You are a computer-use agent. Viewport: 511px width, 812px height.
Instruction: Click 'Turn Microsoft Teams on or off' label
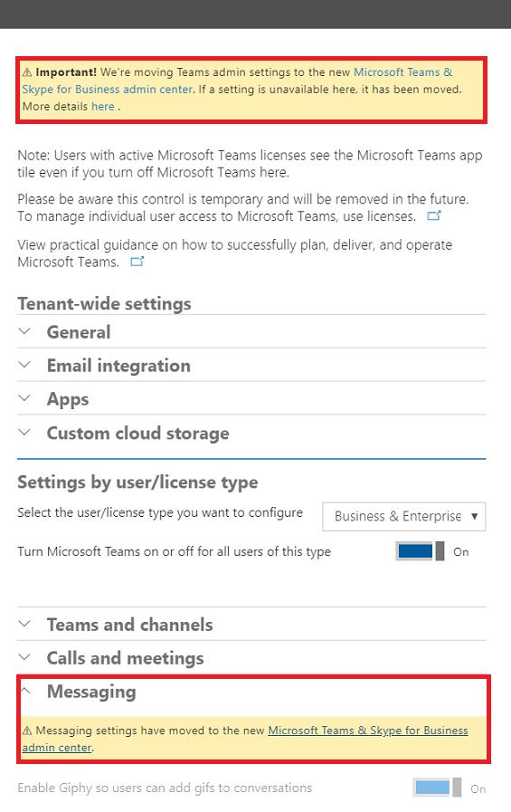pyautogui.click(x=175, y=551)
